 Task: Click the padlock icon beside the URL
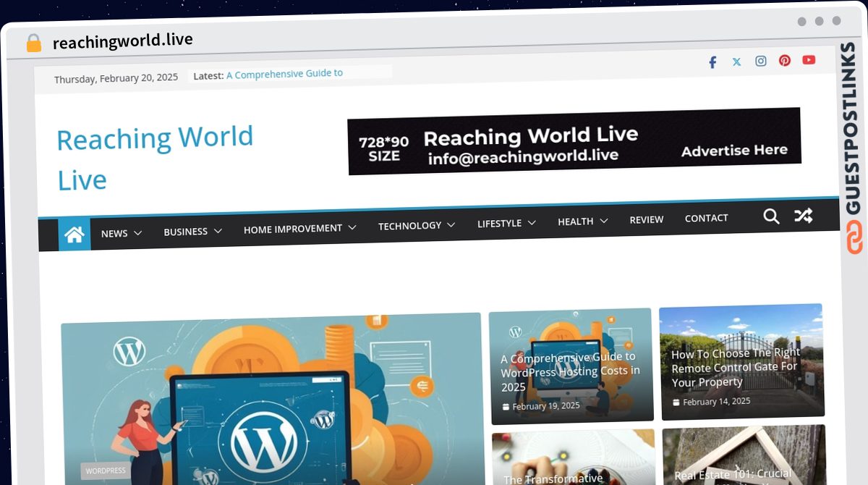pos(34,43)
